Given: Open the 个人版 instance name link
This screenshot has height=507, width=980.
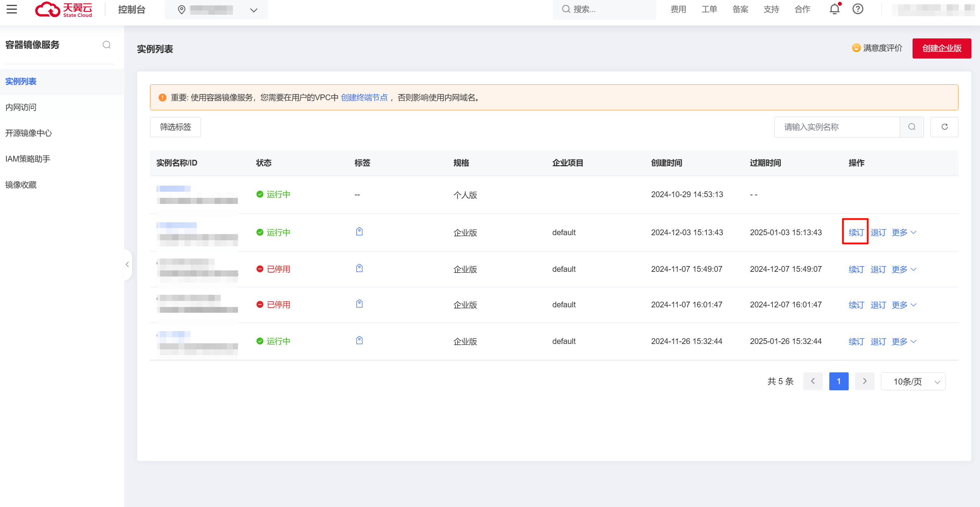Looking at the screenshot, I should [173, 189].
